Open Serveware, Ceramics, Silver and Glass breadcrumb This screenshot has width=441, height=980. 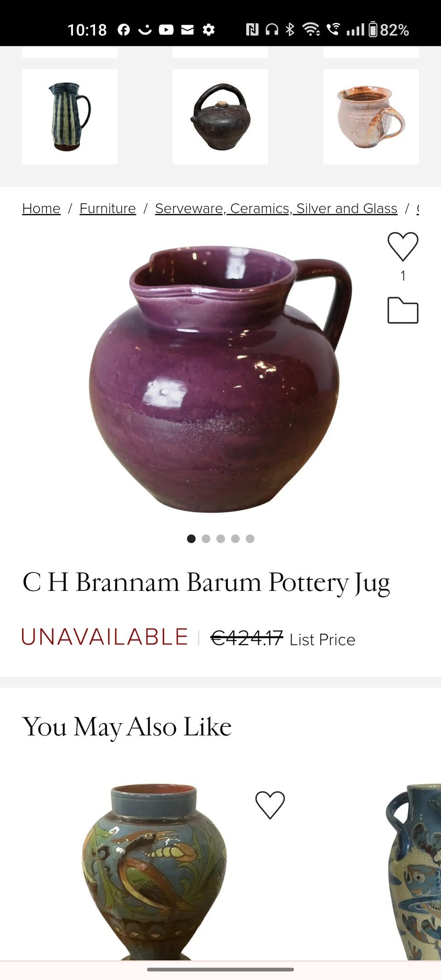pos(276,209)
